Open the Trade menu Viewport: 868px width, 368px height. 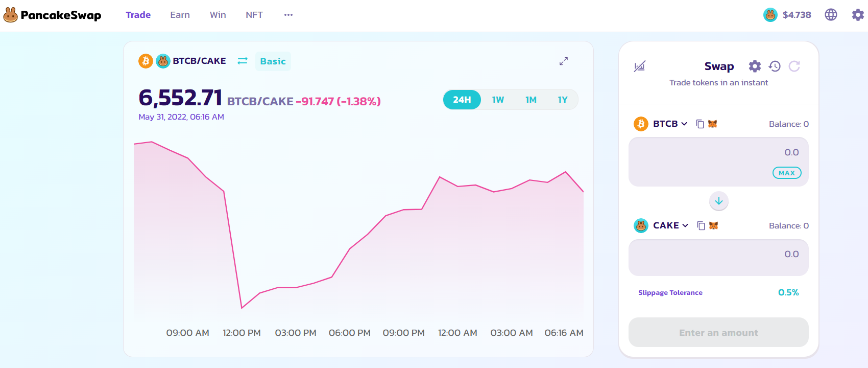point(138,15)
